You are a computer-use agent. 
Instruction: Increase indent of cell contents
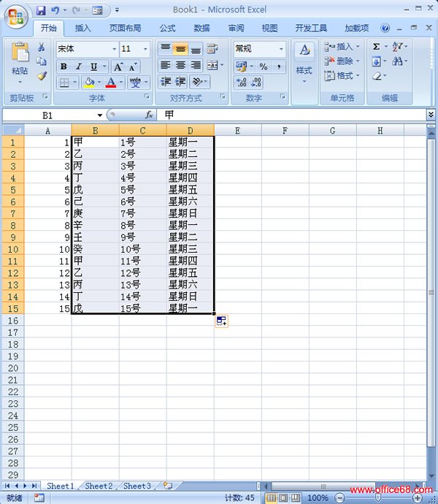click(180, 83)
